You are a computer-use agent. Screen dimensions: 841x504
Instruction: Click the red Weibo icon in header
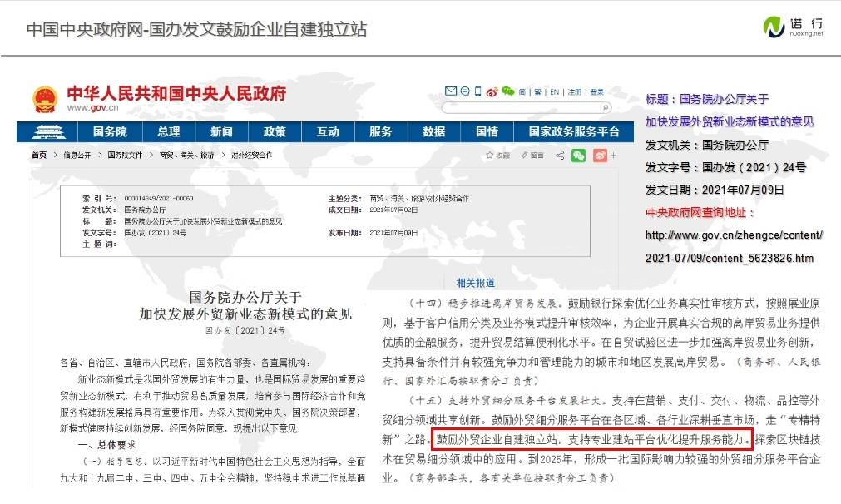[492, 92]
